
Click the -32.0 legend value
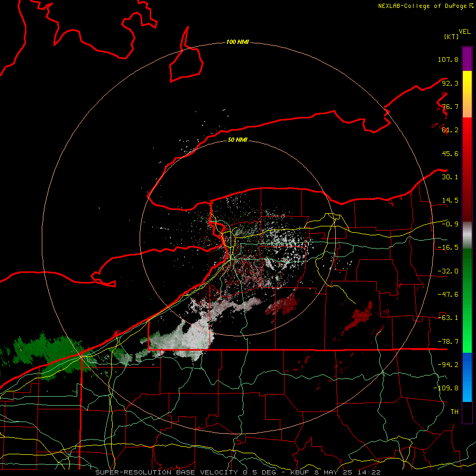[448, 271]
